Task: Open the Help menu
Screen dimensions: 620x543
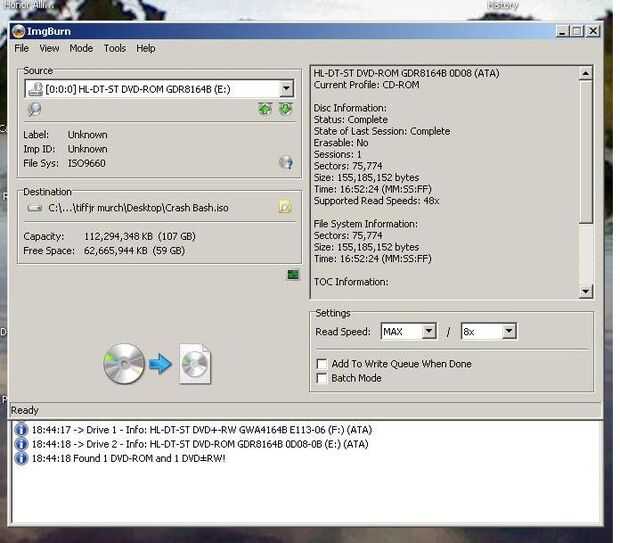Action: tap(146, 48)
